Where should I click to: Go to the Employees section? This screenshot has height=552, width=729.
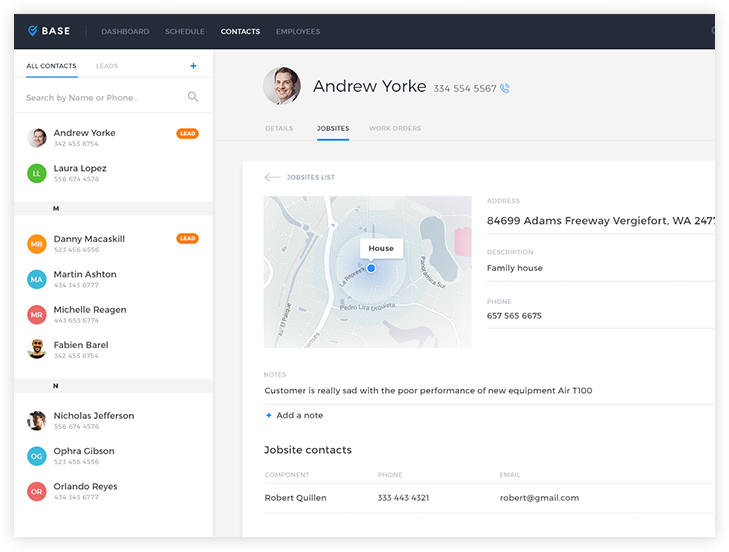(x=298, y=31)
